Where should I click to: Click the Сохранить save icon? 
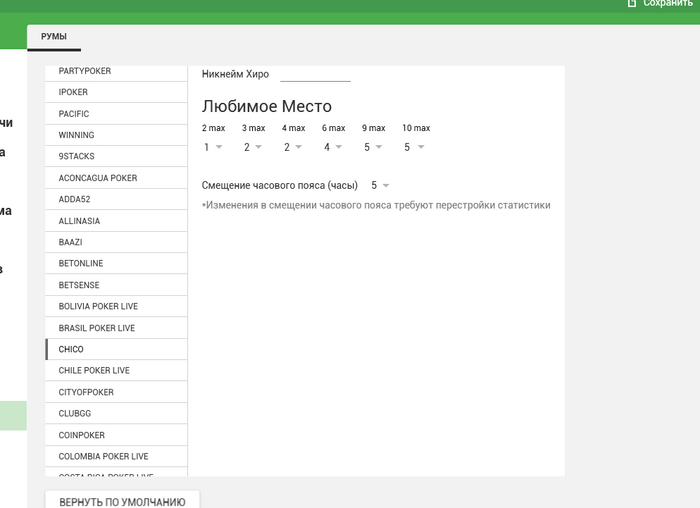(632, 3)
